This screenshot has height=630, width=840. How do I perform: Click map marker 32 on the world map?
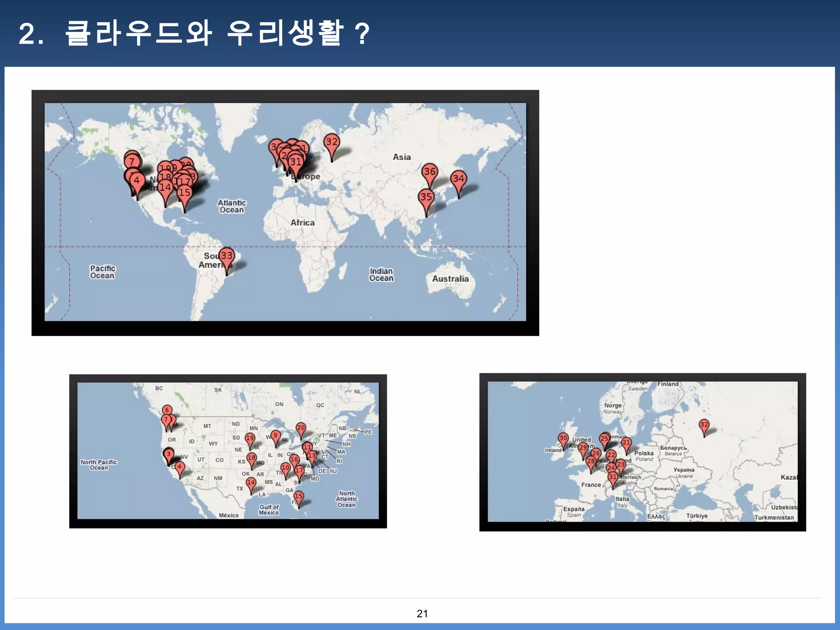pyautogui.click(x=331, y=142)
